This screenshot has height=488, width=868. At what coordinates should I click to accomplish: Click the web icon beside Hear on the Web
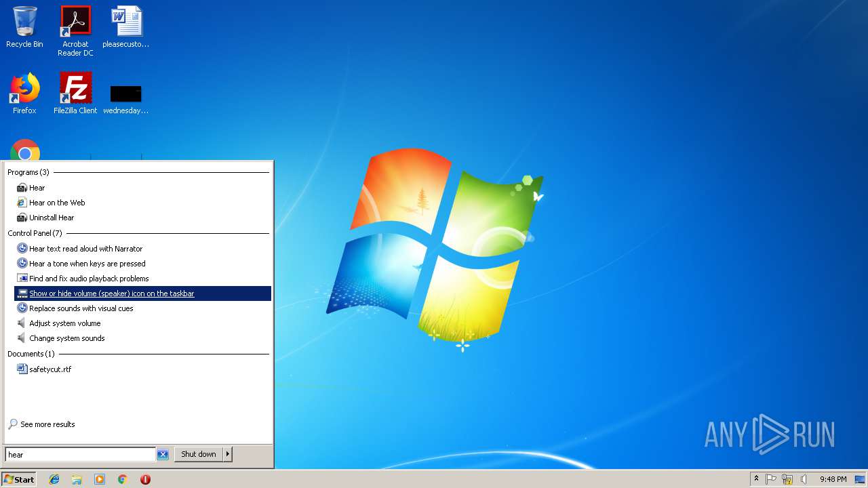point(22,203)
